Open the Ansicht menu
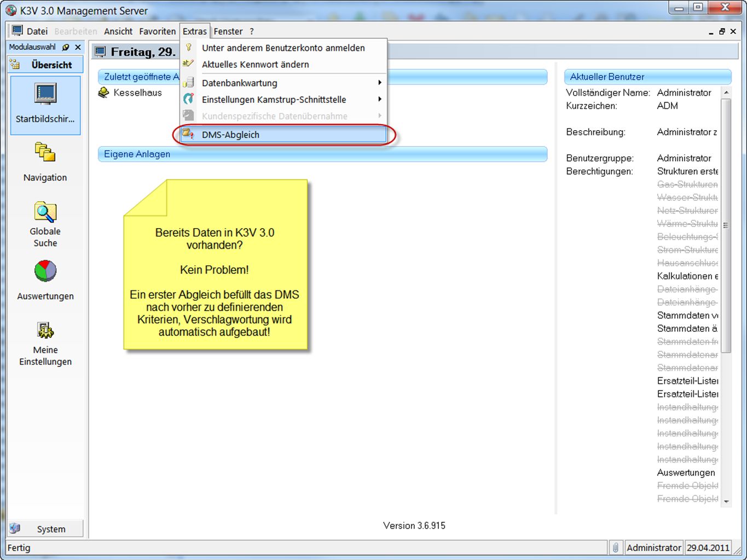Screen dimensions: 747x560 point(118,31)
